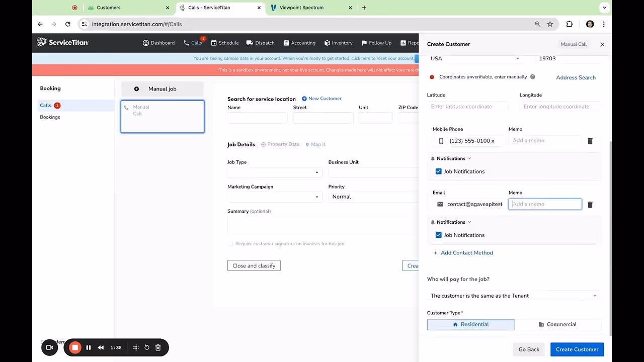Viewport: 644px width, 362px height.
Task: Select the Residential customer type
Action: pyautogui.click(x=470, y=324)
